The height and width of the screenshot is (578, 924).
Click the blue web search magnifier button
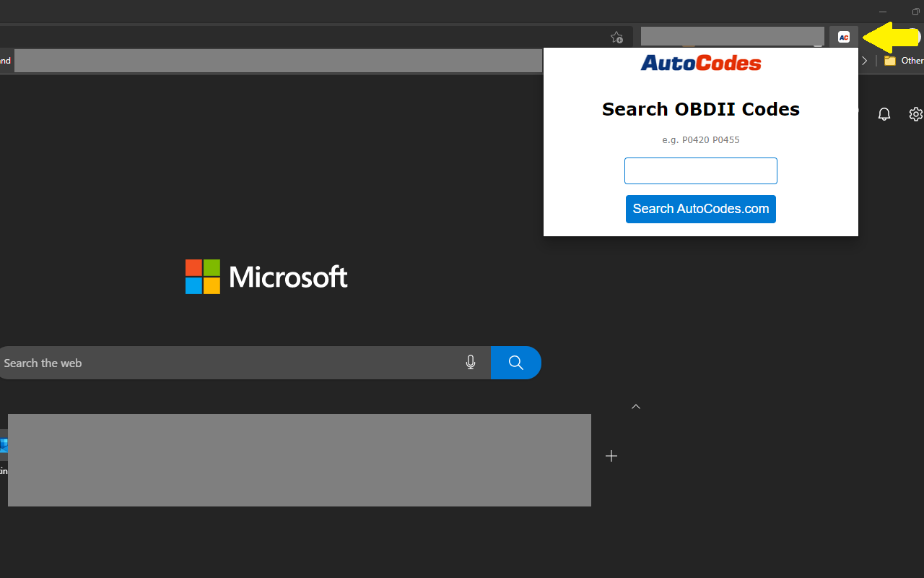[515, 363]
